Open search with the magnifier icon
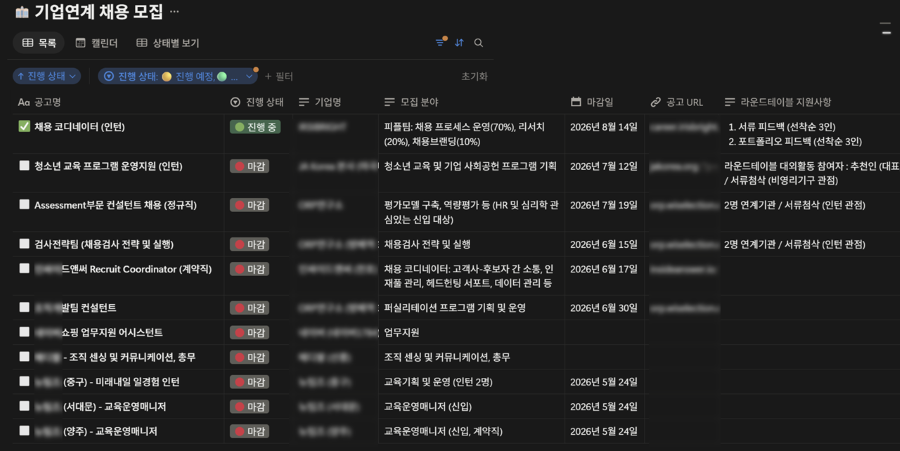The width and height of the screenshot is (900, 451). [478, 42]
